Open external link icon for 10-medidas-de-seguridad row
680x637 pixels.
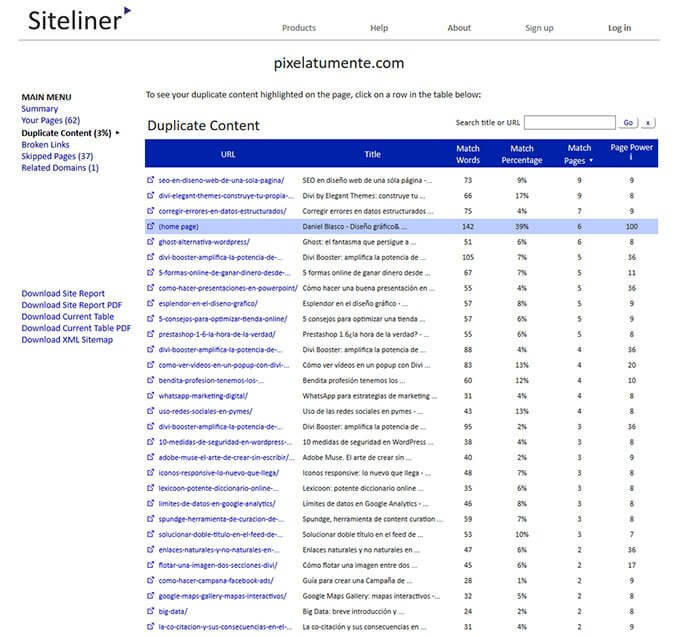[x=150, y=441]
